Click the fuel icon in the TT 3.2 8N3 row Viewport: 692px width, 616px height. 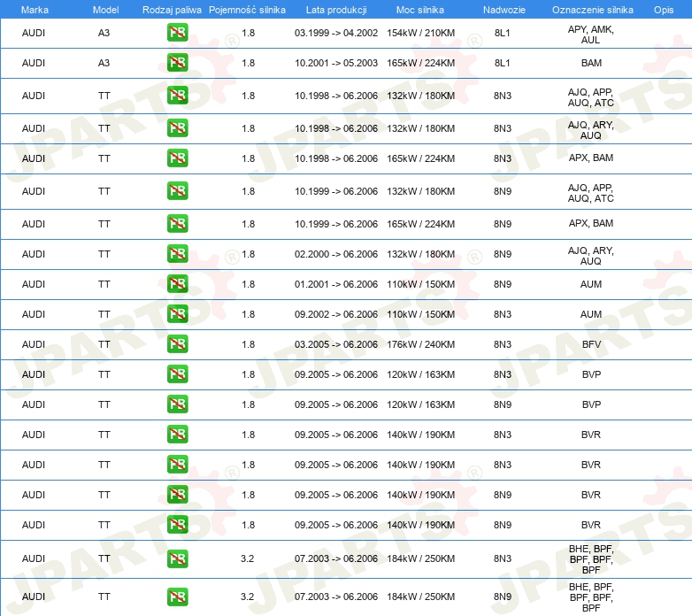(x=177, y=558)
